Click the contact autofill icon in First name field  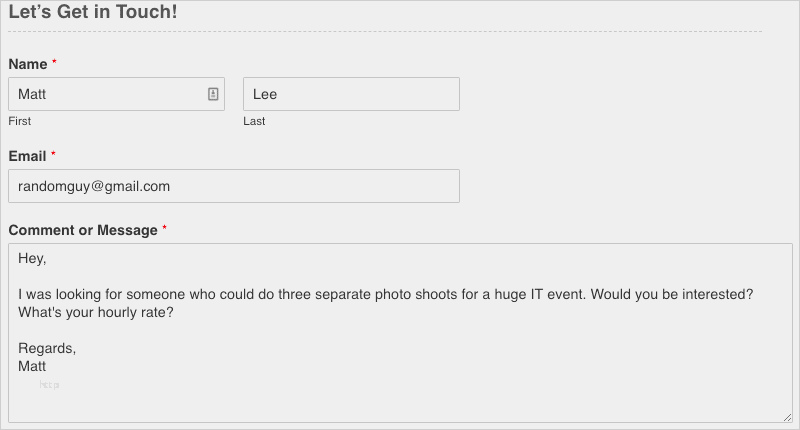tap(213, 94)
